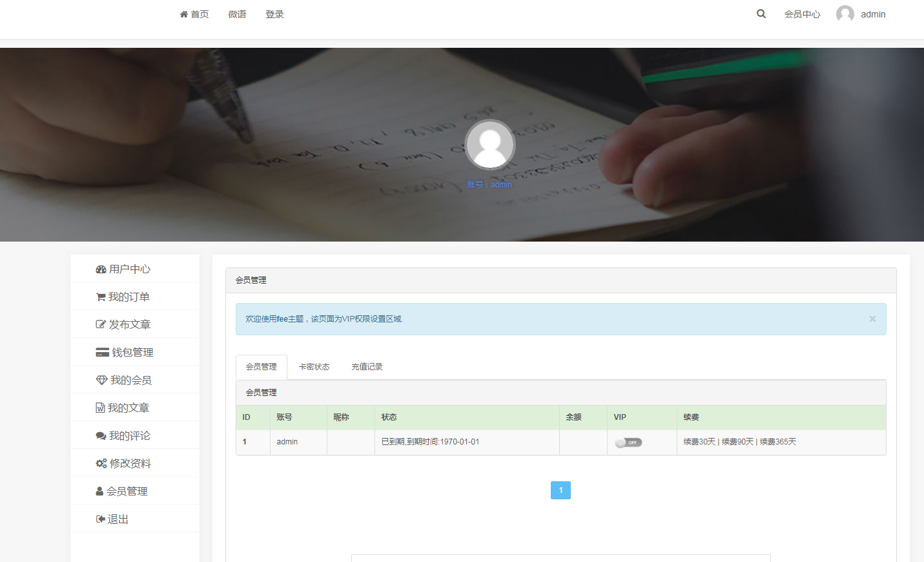Click the 发布文章 edit pencil icon
This screenshot has height=562, width=924.
tap(101, 325)
